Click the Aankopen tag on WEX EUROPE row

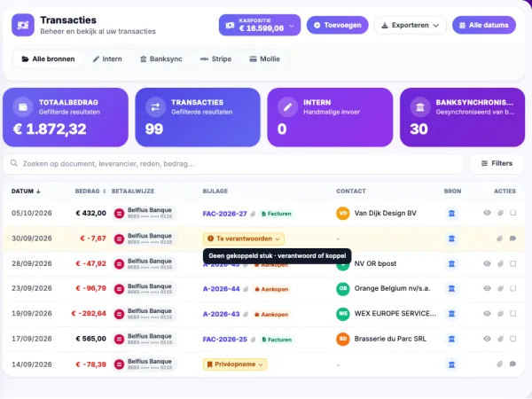click(x=271, y=314)
